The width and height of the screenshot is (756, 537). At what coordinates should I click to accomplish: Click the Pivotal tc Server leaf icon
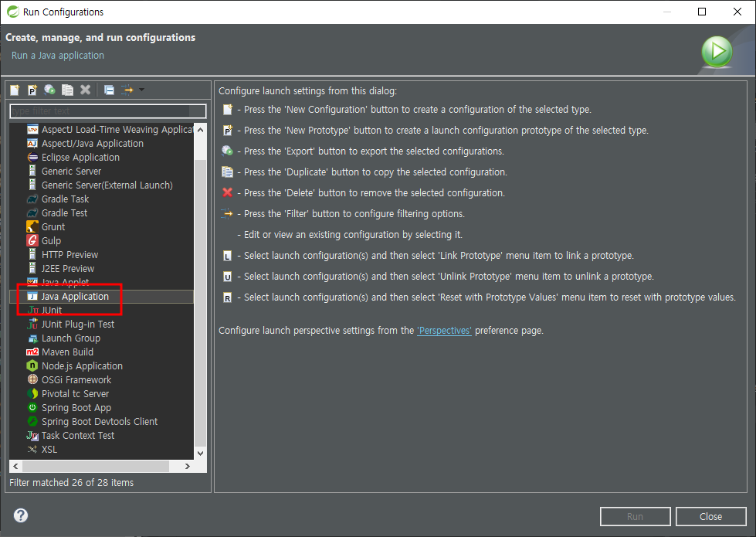coord(32,394)
